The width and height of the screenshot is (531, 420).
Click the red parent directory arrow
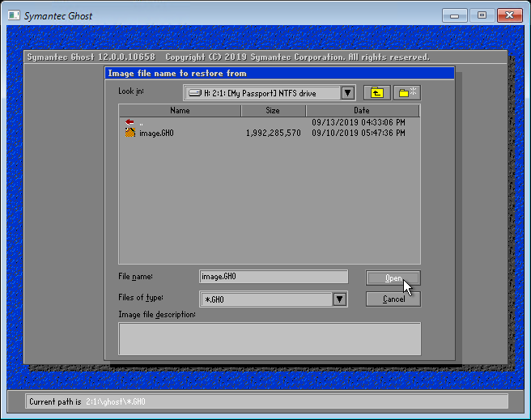130,122
